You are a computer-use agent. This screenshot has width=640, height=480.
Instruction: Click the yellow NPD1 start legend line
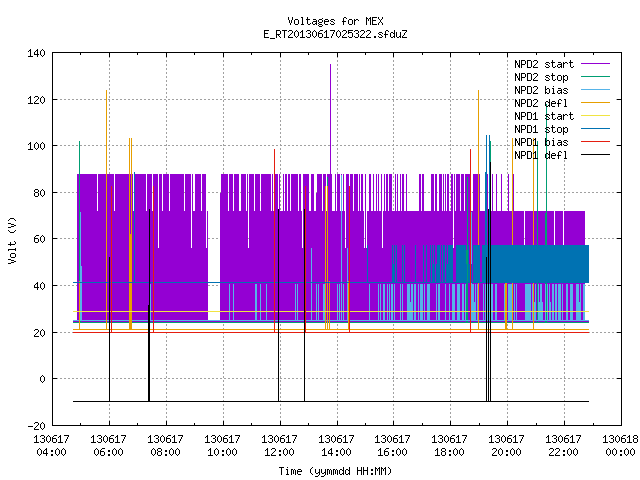(x=596, y=116)
